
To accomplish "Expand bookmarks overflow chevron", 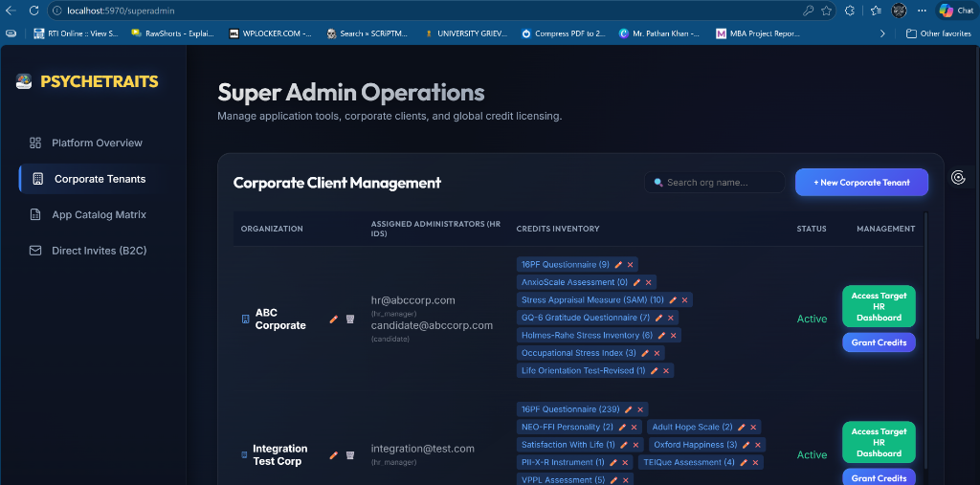I will coord(881,33).
